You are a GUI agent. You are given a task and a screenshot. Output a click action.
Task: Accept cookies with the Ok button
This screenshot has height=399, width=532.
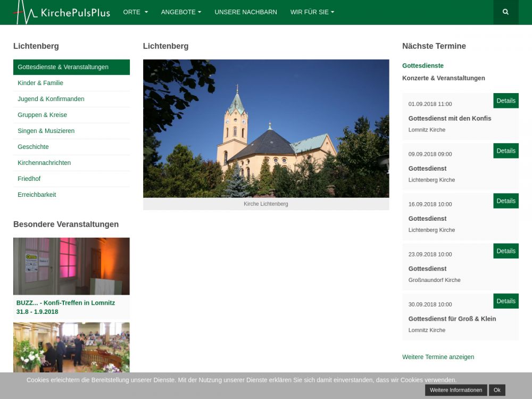(x=497, y=390)
